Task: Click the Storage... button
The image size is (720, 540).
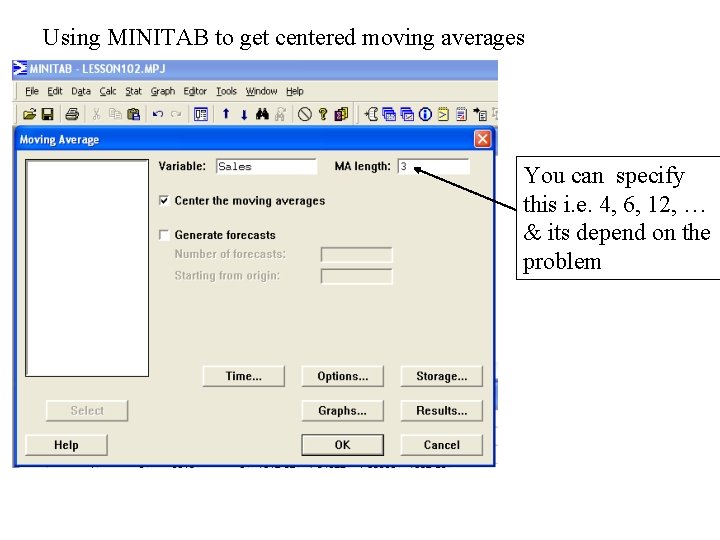Action: tap(442, 376)
